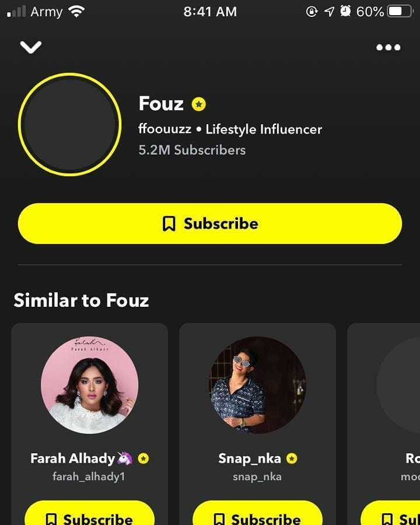
Task: Subscribe to Farah Alhady
Action: [x=90, y=517]
